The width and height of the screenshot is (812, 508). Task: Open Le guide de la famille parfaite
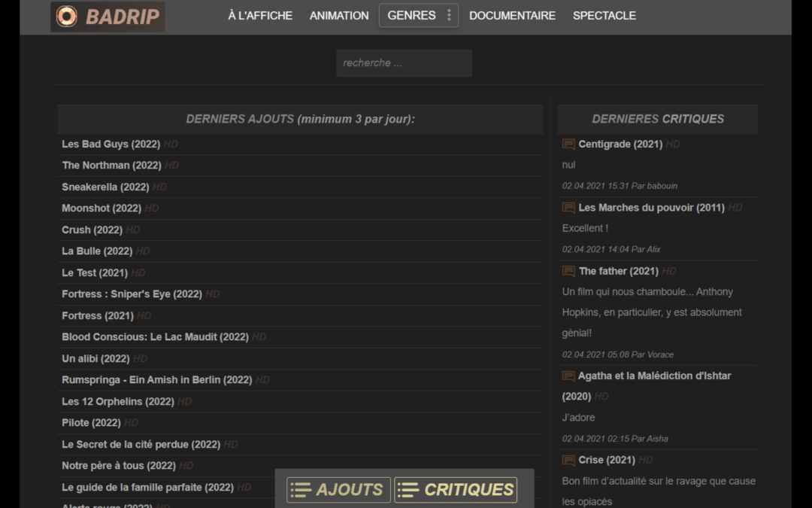(147, 487)
